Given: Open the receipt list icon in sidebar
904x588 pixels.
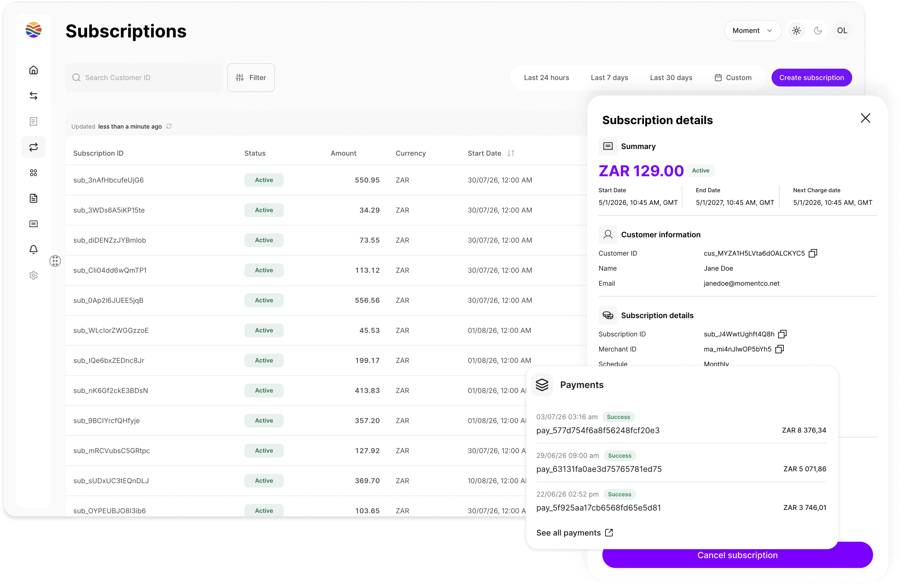Looking at the screenshot, I should pos(33,122).
